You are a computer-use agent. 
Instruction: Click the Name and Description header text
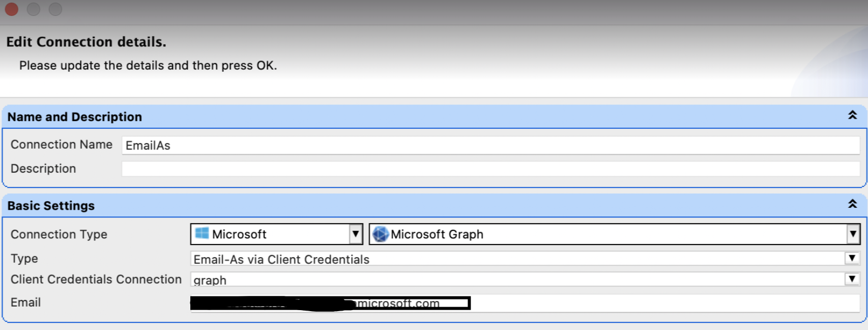(75, 117)
